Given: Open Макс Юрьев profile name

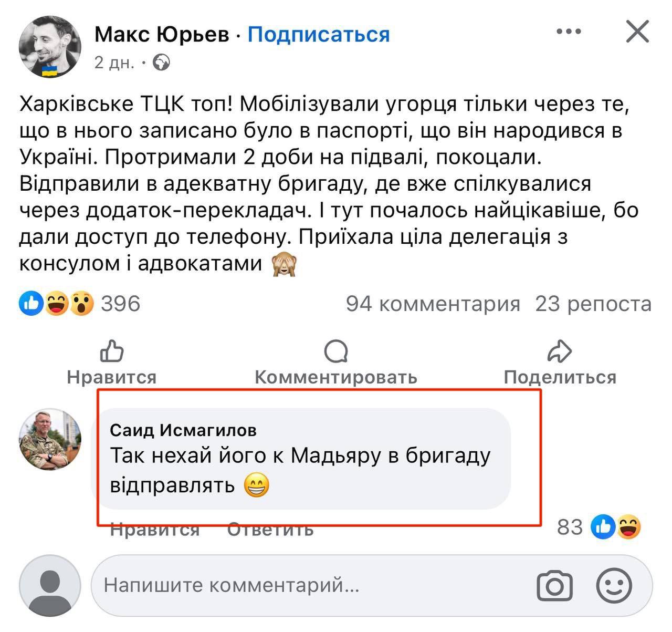Looking at the screenshot, I should coord(162,35).
